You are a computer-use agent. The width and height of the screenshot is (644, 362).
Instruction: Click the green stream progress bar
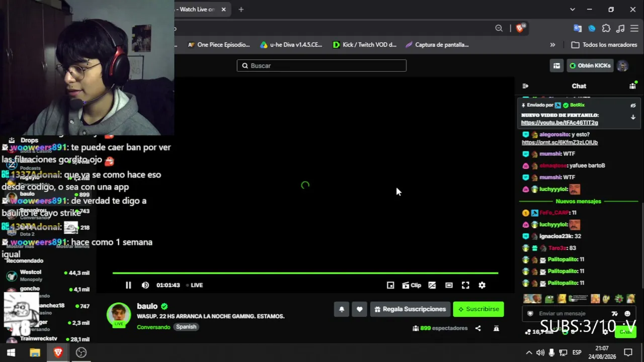click(x=305, y=273)
